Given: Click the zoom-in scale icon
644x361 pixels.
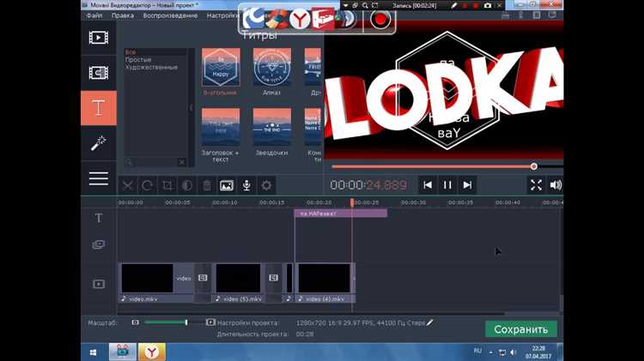Looking at the screenshot, I should click(210, 322).
